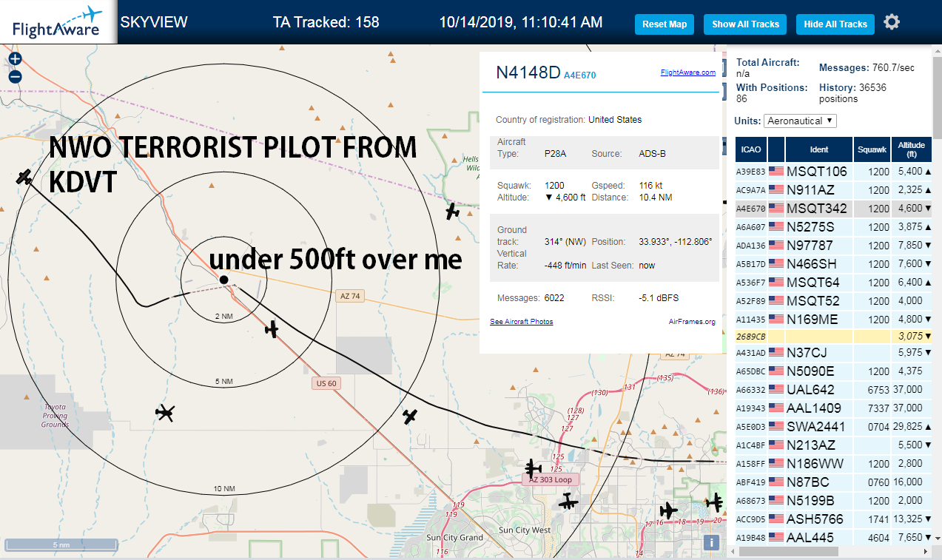Select aircraft icon northeast near Hells label
This screenshot has width=942, height=560.
click(453, 212)
